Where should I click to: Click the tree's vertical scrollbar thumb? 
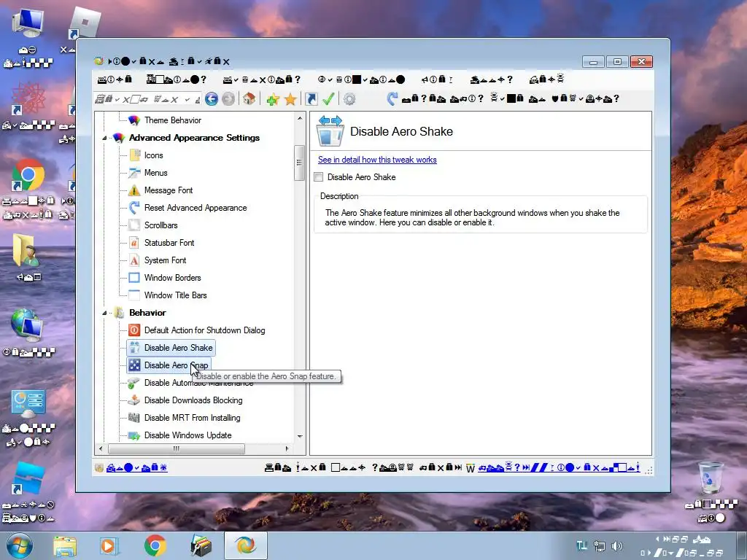[299, 163]
